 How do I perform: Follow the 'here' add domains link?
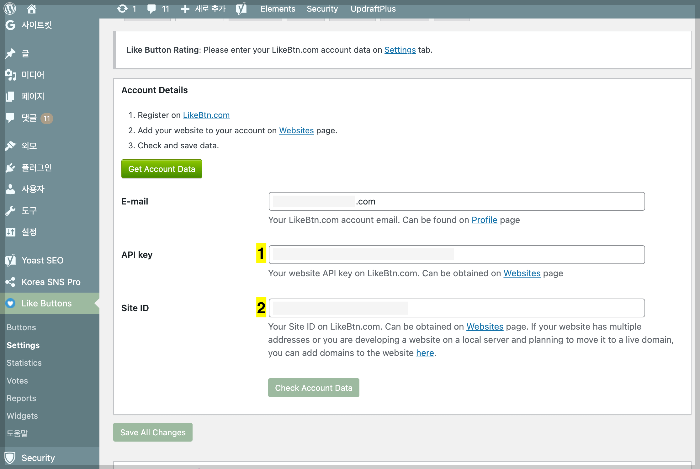point(425,353)
